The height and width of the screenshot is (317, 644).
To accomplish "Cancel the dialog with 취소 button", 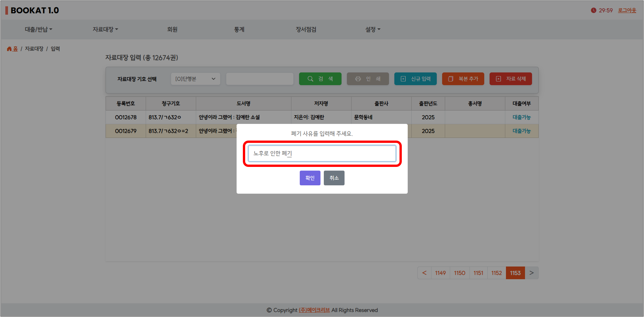I will tap(334, 178).
